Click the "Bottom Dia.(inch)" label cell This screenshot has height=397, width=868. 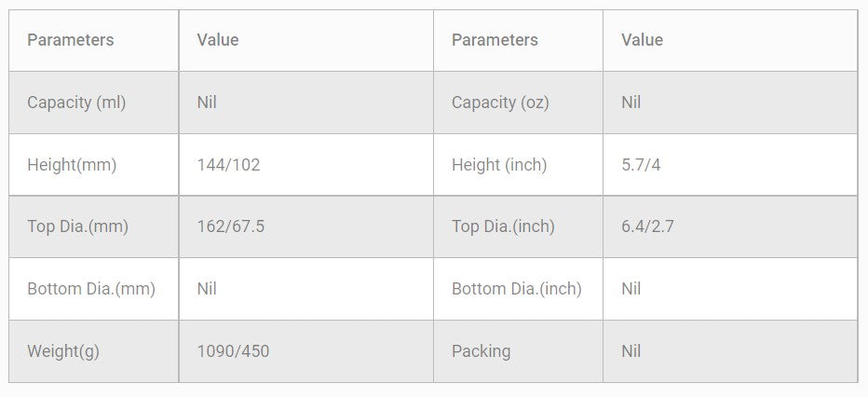(x=517, y=289)
